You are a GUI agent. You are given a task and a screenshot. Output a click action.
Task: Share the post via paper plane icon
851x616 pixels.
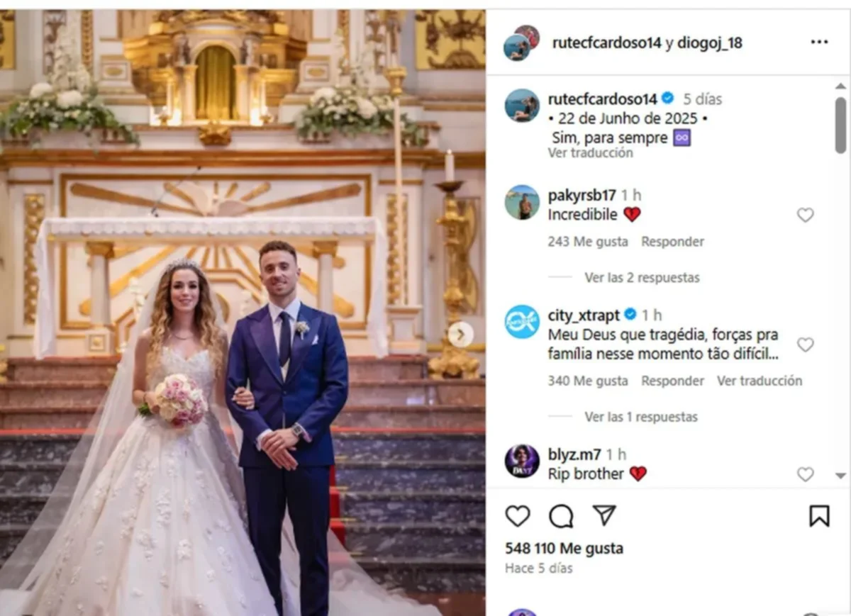pos(604,515)
